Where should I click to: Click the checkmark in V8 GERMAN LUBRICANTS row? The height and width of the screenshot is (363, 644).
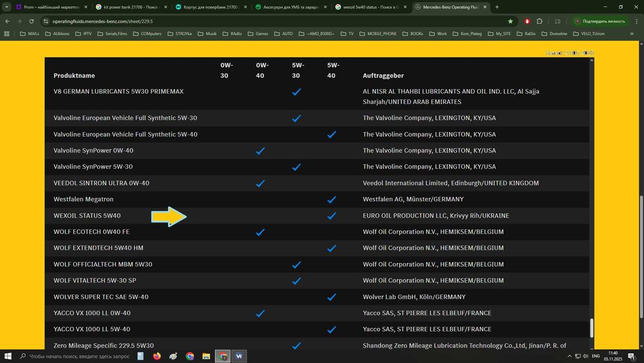pos(296,92)
